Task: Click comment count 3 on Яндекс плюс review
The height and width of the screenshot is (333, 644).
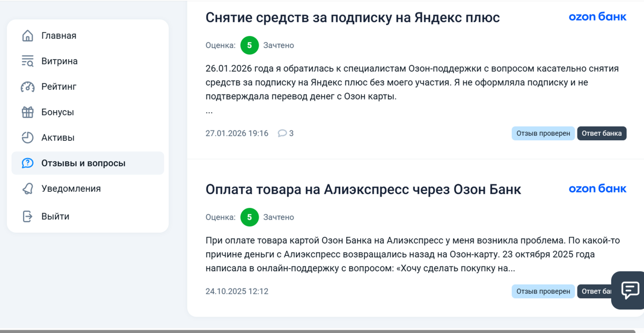Action: 291,133
